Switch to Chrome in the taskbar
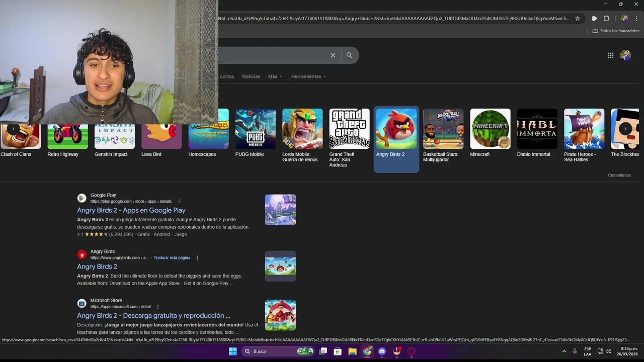The height and width of the screenshot is (362, 644). tap(367, 351)
